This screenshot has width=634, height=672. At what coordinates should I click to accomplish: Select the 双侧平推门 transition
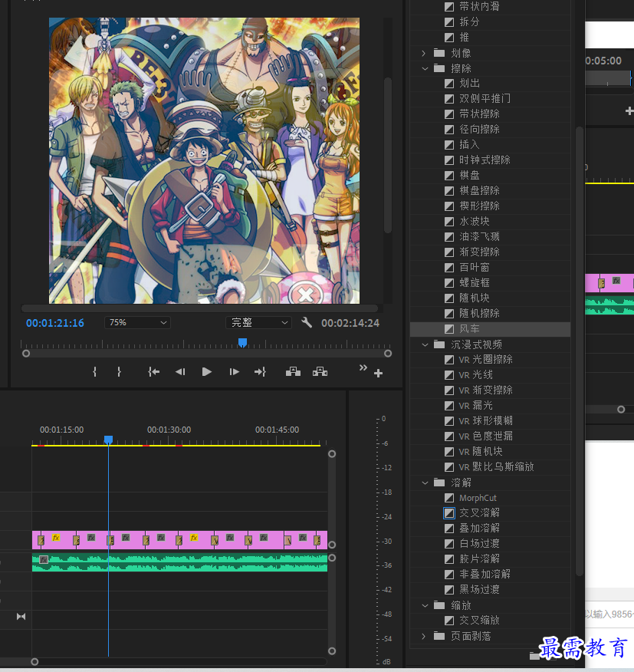485,98
